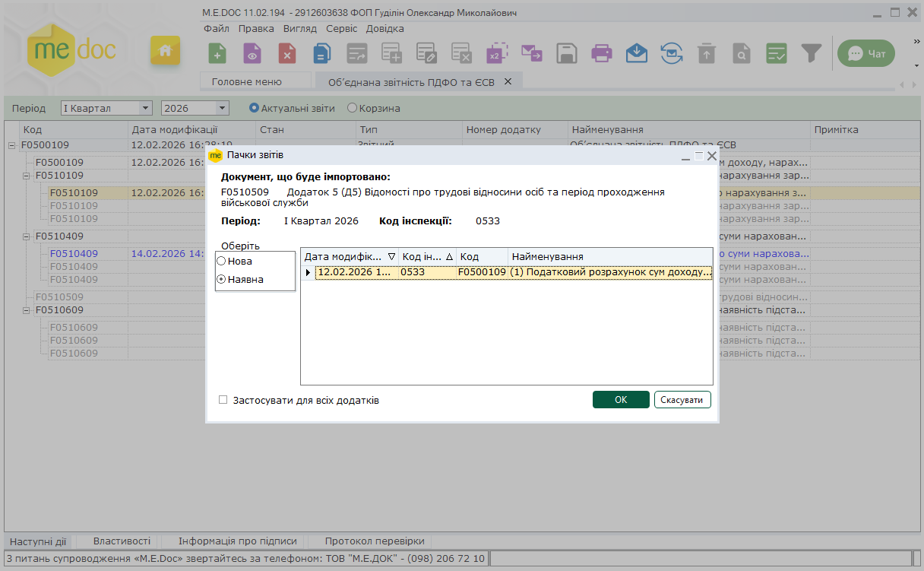The height and width of the screenshot is (571, 924).
Task: Select the Корзина radio button
Action: coord(352,108)
